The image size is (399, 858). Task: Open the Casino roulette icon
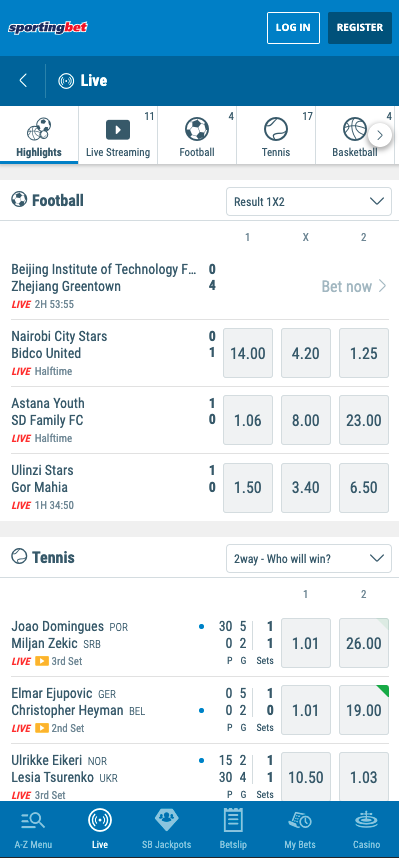tap(366, 820)
